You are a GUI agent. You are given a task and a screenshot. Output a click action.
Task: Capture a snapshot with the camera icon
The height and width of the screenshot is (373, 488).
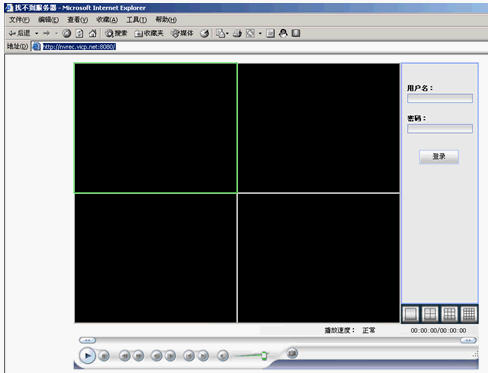(x=292, y=353)
